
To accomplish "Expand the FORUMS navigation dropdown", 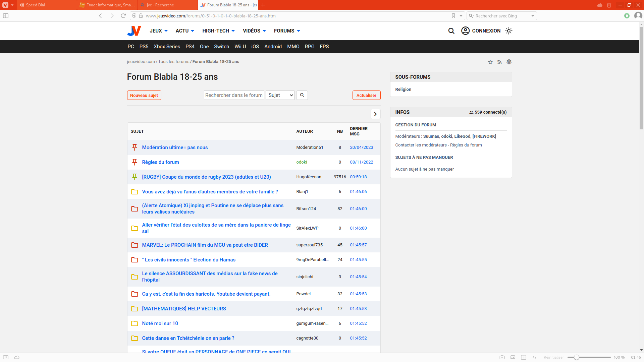I will coord(287,31).
